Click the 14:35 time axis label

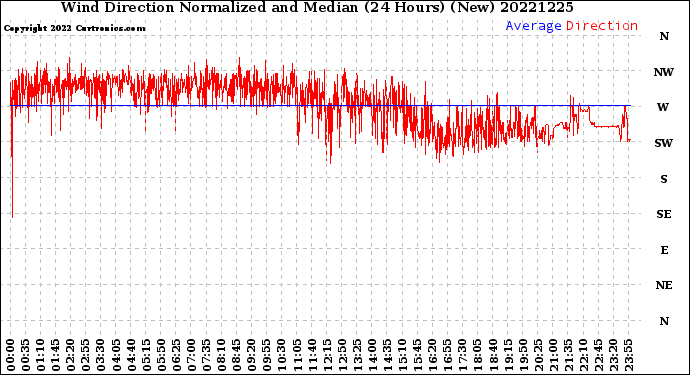pyautogui.click(x=386, y=356)
